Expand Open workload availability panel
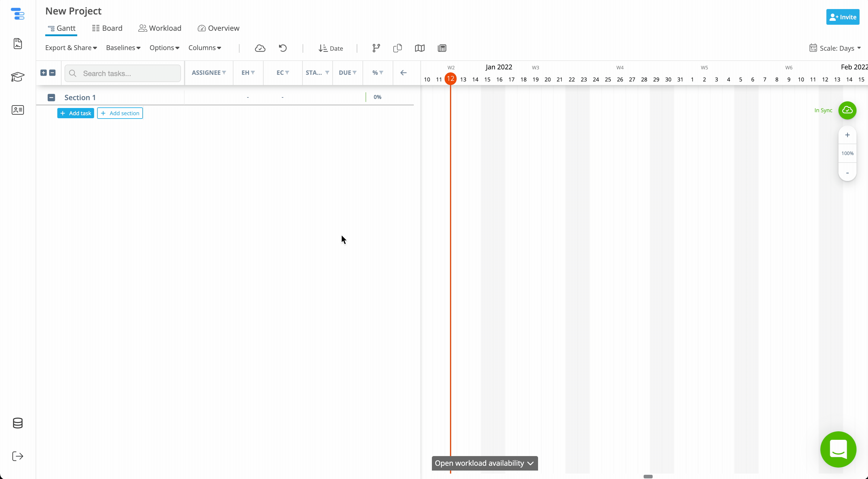 [x=484, y=463]
